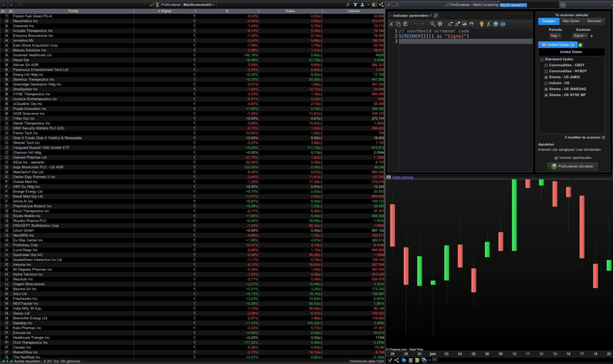613x364 pixels.
Task: Click the lightbulb help icon in editor toolbar
Action: coord(481,24)
